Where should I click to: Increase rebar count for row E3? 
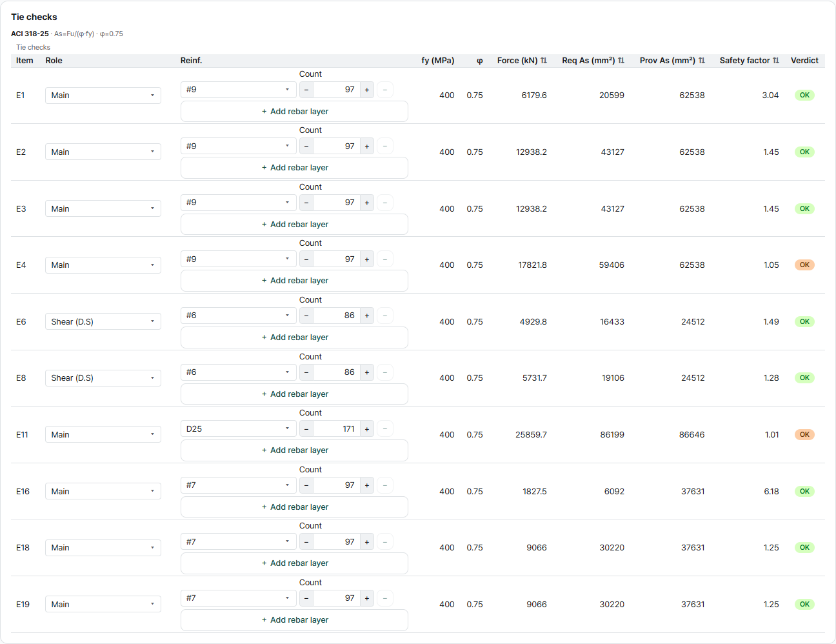coord(367,203)
